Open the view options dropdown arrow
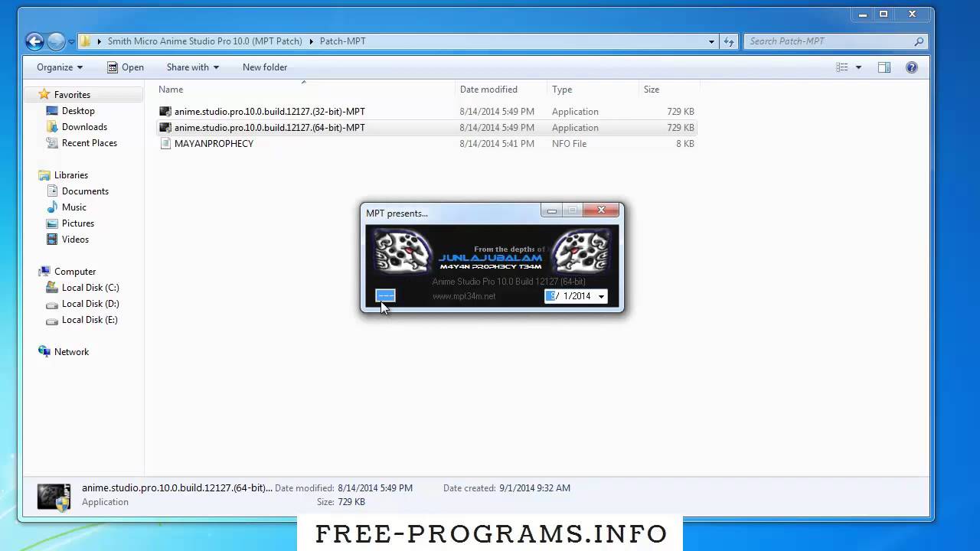 [x=858, y=67]
